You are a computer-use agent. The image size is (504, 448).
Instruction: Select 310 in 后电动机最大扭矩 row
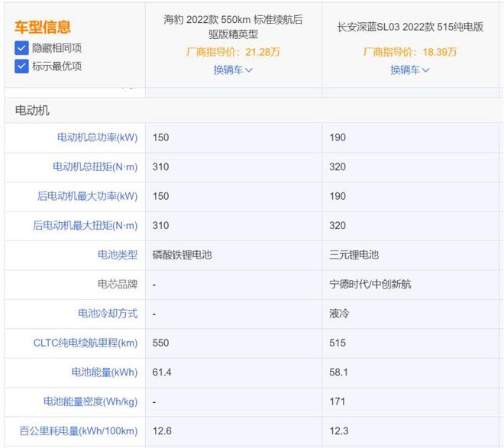tap(160, 226)
